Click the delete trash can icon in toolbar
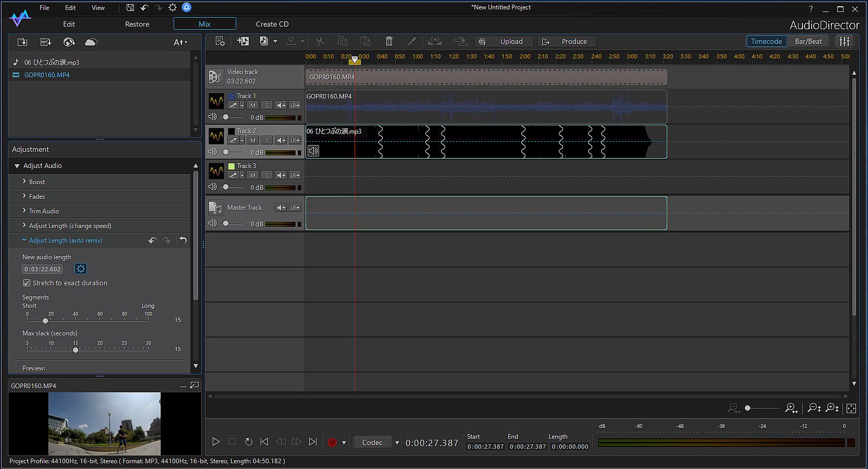868x469 pixels. pos(389,41)
